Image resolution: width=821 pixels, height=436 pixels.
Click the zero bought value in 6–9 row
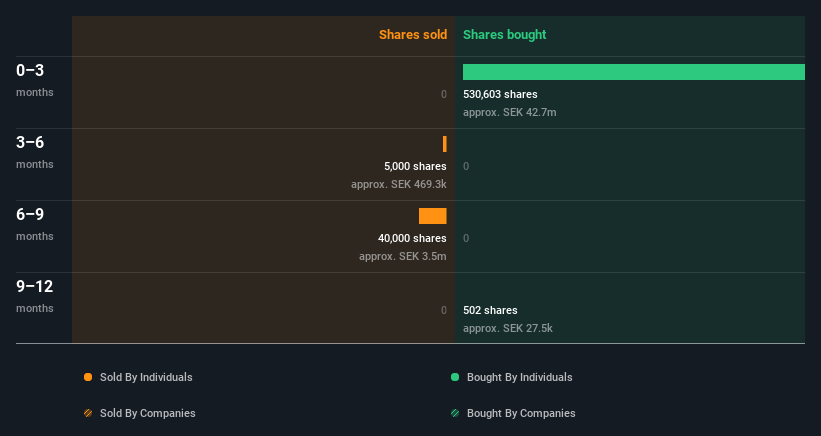(x=466, y=238)
